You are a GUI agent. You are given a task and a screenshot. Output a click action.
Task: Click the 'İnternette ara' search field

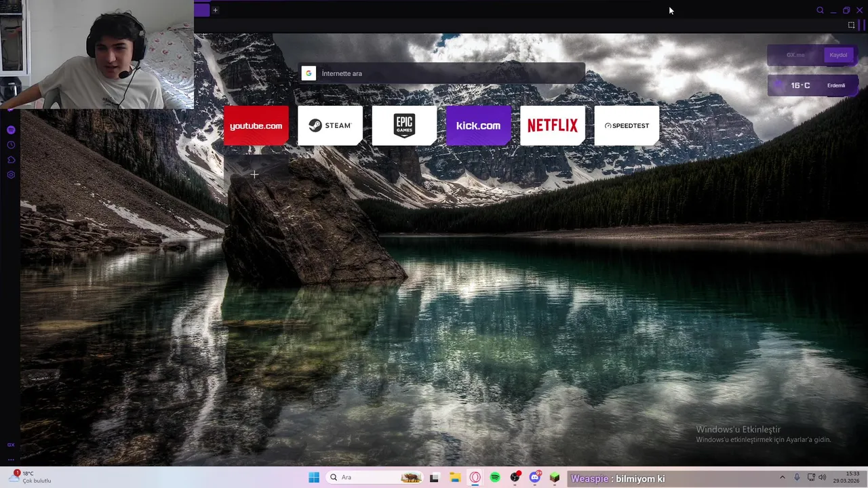pyautogui.click(x=441, y=73)
